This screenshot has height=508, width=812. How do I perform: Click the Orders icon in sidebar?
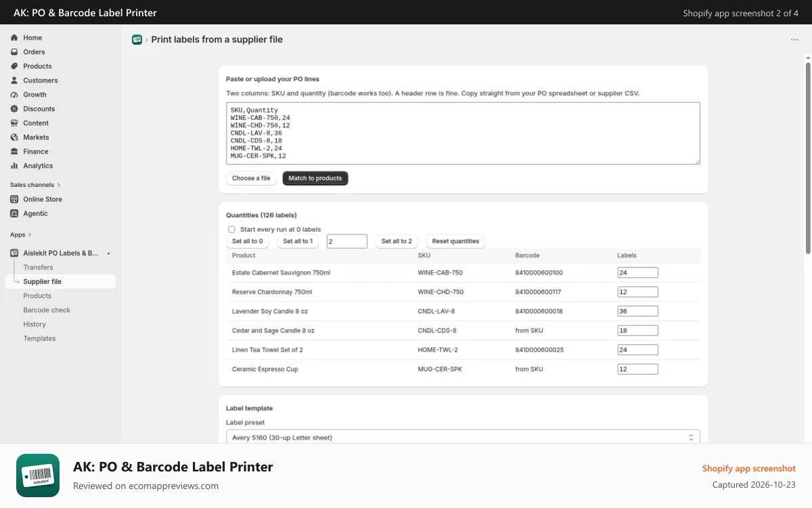pos(14,52)
